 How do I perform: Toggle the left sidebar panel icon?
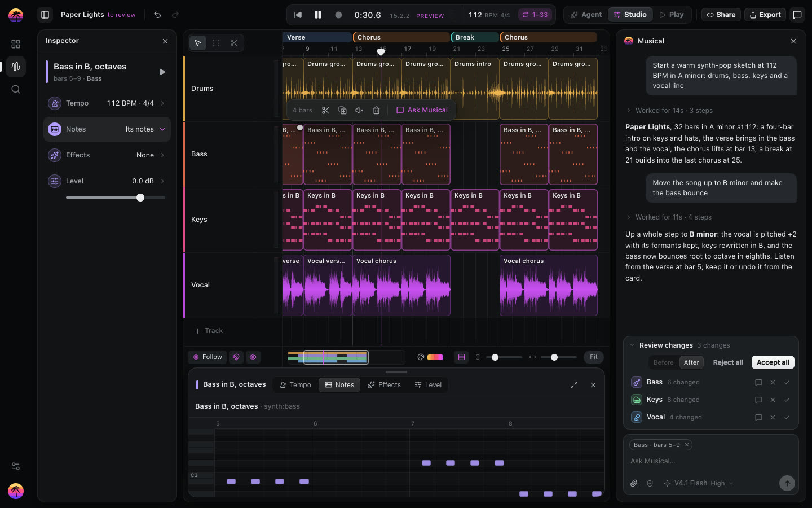coord(45,15)
